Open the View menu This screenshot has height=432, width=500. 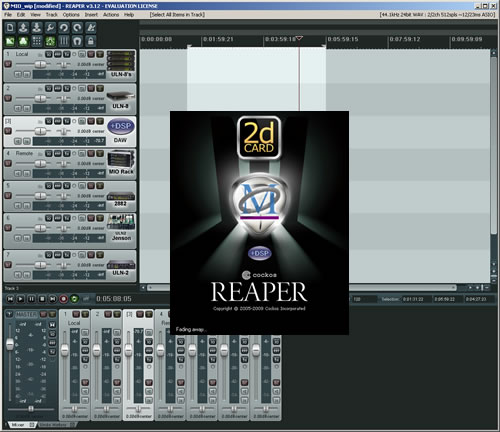[35, 15]
